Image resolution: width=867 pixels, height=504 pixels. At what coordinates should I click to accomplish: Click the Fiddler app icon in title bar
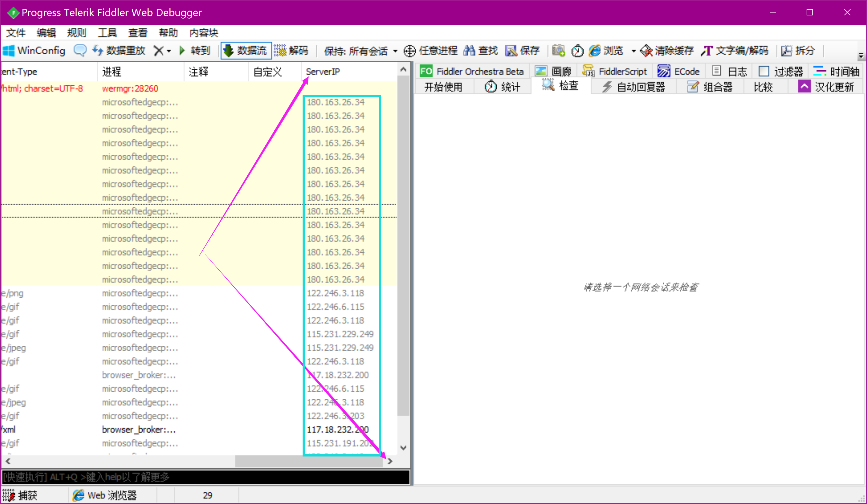[13, 13]
